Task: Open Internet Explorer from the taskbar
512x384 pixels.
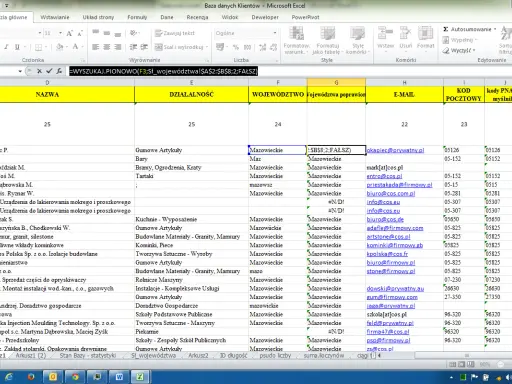Action: click(x=9, y=377)
